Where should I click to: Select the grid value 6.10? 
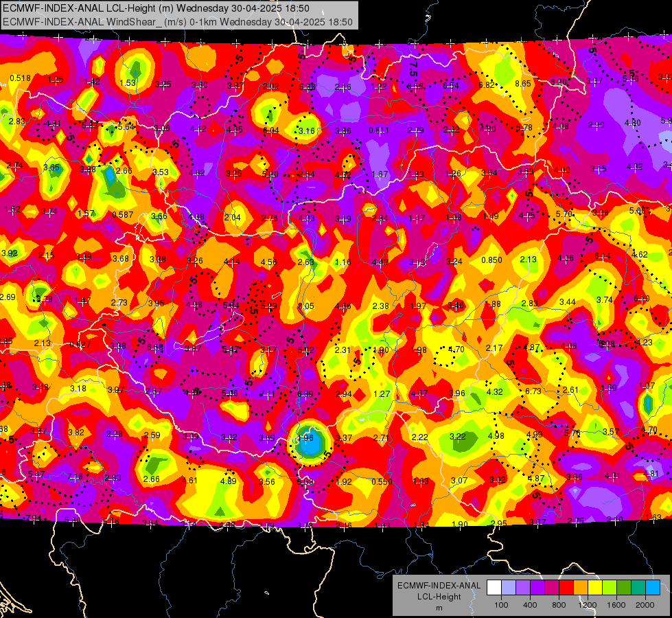[642, 299]
